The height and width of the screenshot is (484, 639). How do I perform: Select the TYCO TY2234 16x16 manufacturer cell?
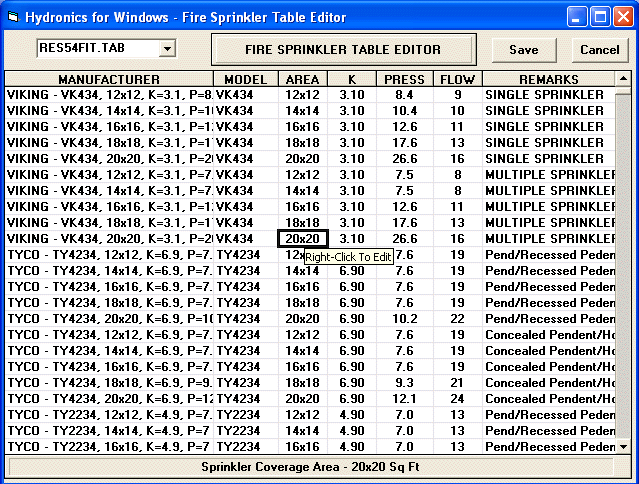(x=109, y=447)
